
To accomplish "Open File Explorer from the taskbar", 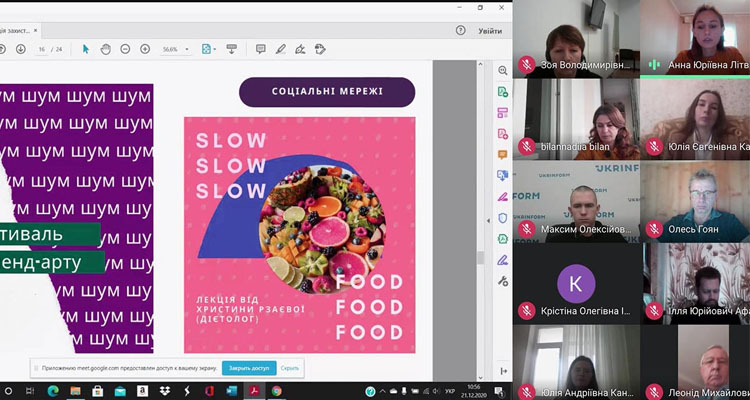I will tap(75, 391).
